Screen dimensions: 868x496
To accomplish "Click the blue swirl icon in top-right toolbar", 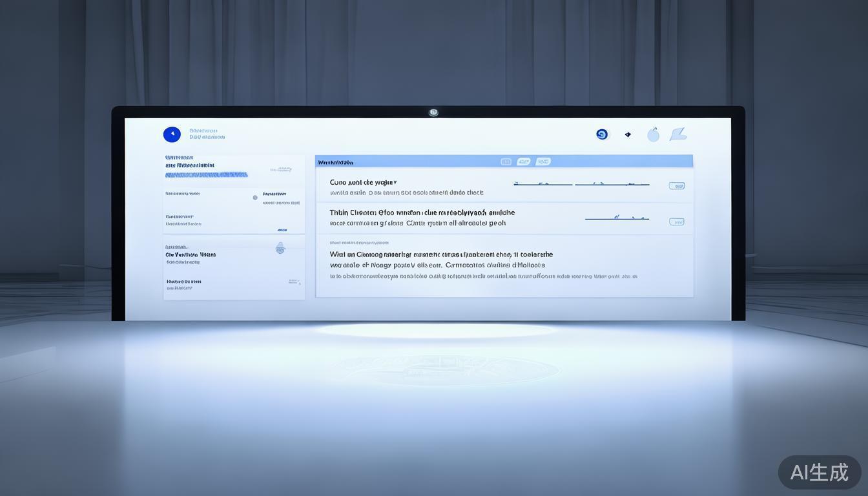I will point(602,134).
